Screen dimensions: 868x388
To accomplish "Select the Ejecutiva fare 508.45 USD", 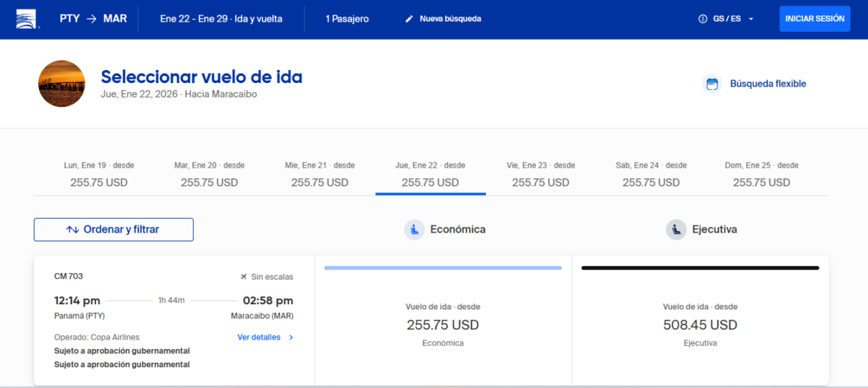I will point(700,320).
